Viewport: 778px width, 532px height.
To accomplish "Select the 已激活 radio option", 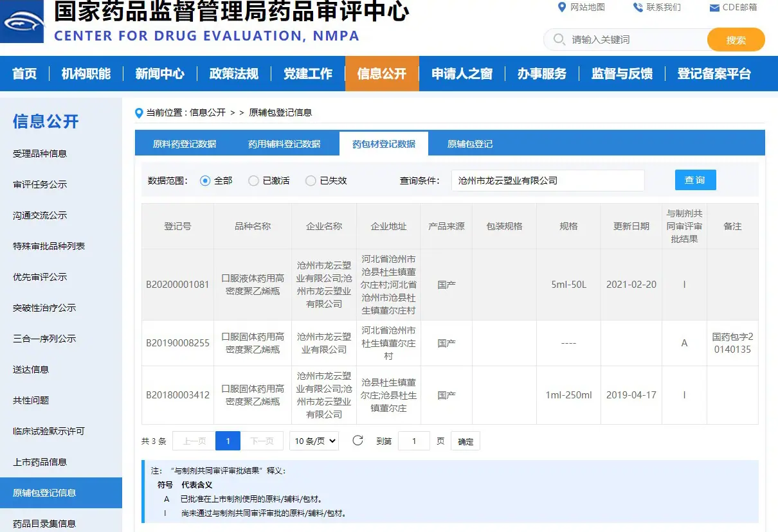I will (253, 181).
